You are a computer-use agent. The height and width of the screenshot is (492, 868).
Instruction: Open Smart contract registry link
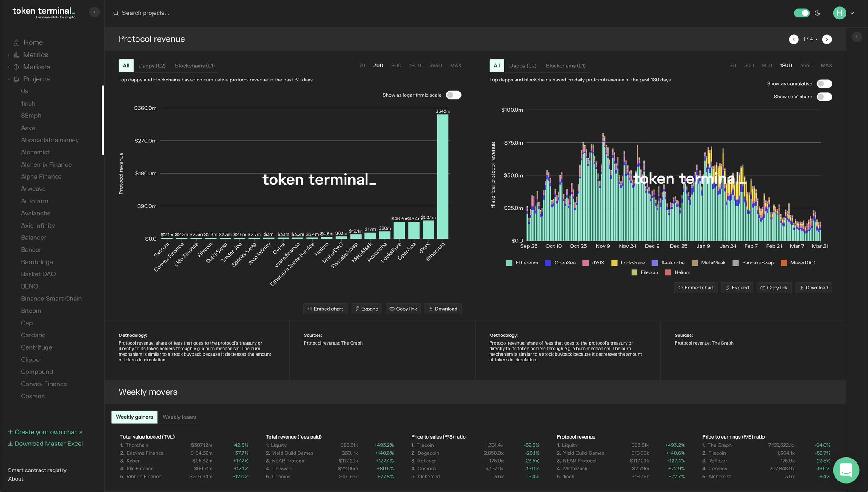(x=37, y=470)
